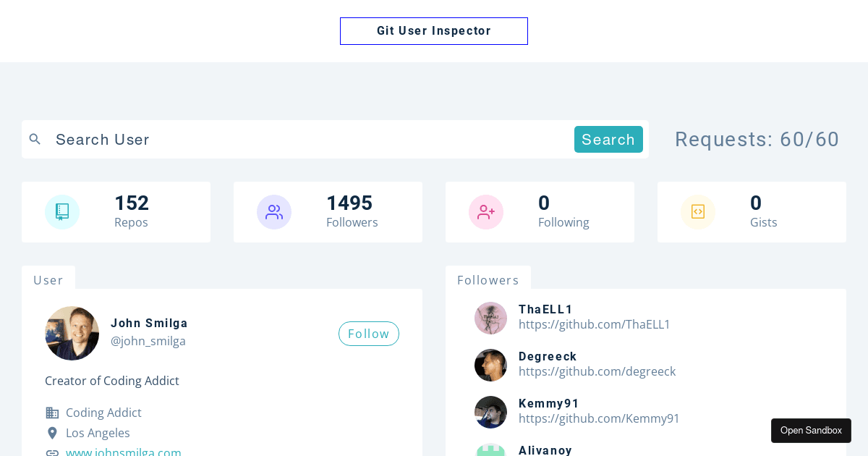Click the Repos book icon
The height and width of the screenshot is (456, 868).
tap(62, 212)
